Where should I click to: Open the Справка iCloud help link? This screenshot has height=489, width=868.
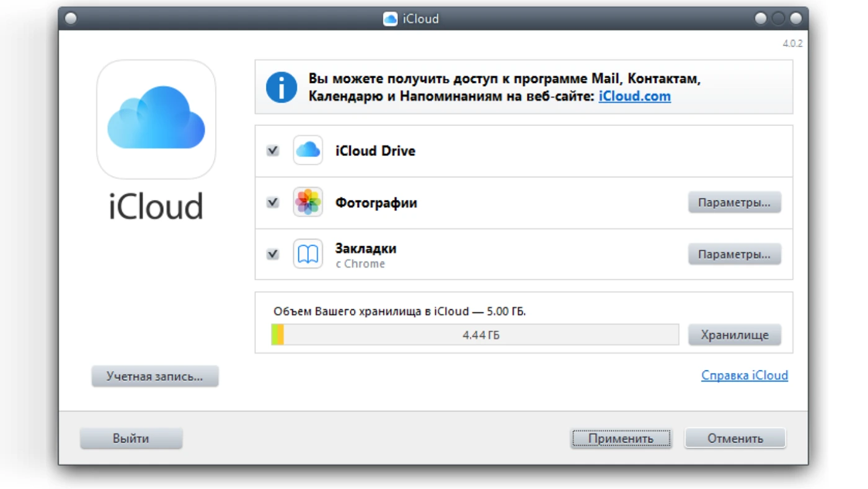point(745,375)
